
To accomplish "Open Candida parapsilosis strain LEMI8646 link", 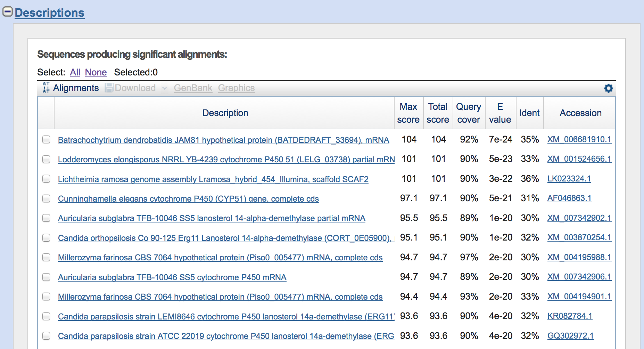I will pos(226,317).
